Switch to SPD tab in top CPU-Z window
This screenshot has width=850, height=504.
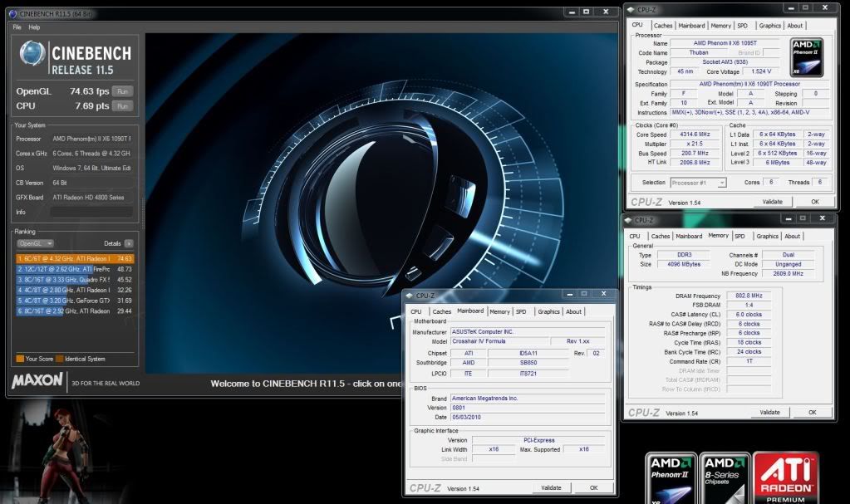coord(743,26)
